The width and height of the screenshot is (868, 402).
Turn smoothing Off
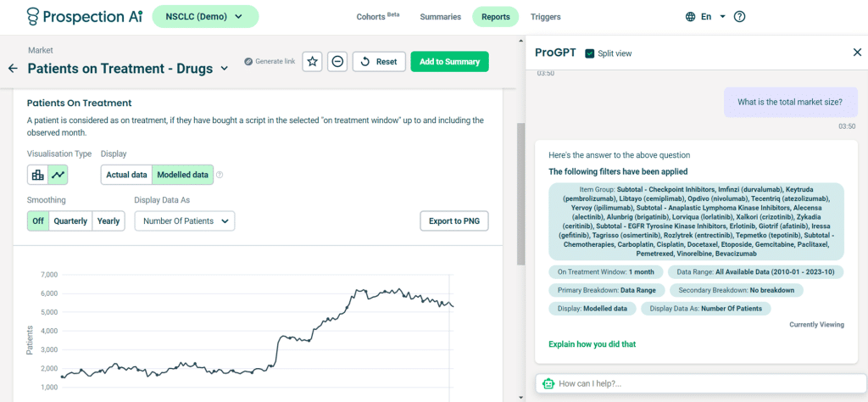[x=37, y=221]
